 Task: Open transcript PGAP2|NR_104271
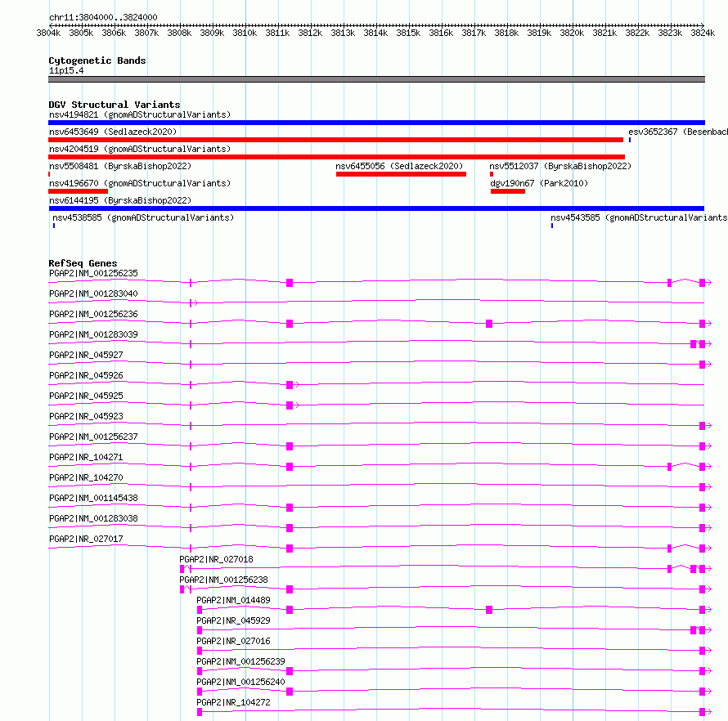[x=86, y=457]
